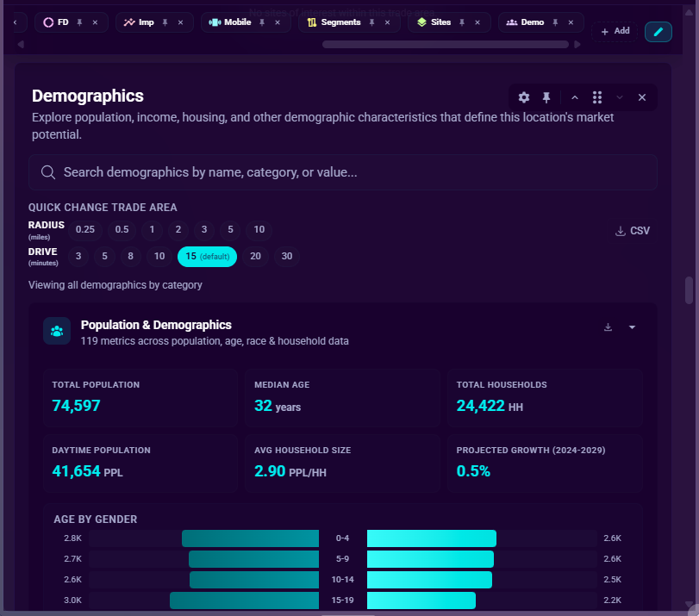Screen dimensions: 699x616
Task: Pin the Segments tab
Action: pos(371,22)
